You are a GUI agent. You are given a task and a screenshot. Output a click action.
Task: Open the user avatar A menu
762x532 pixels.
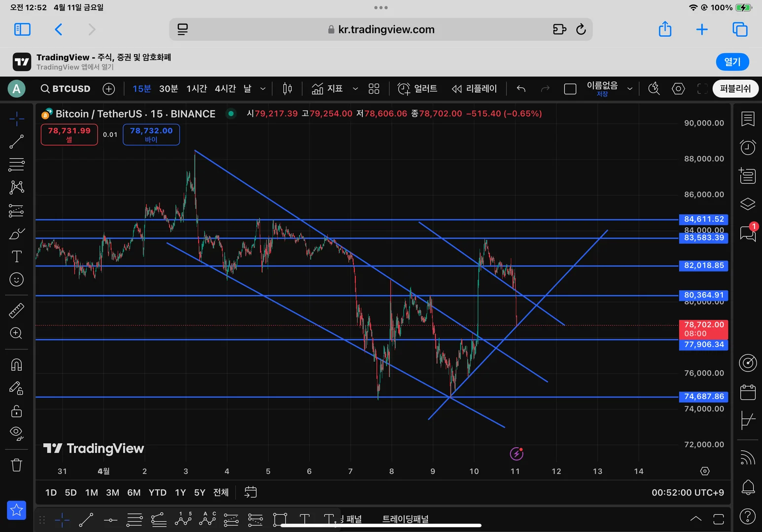click(x=17, y=89)
